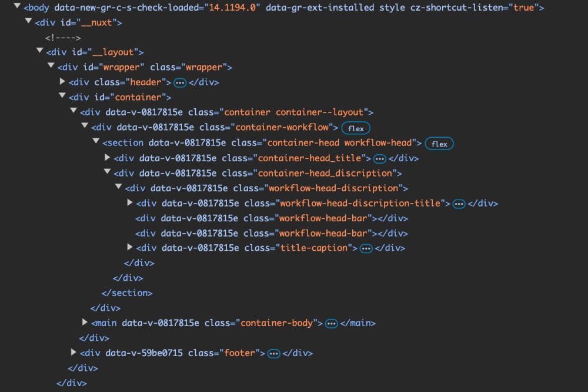Expand the title-caption div
The width and height of the screenshot is (588, 392).
tap(130, 247)
